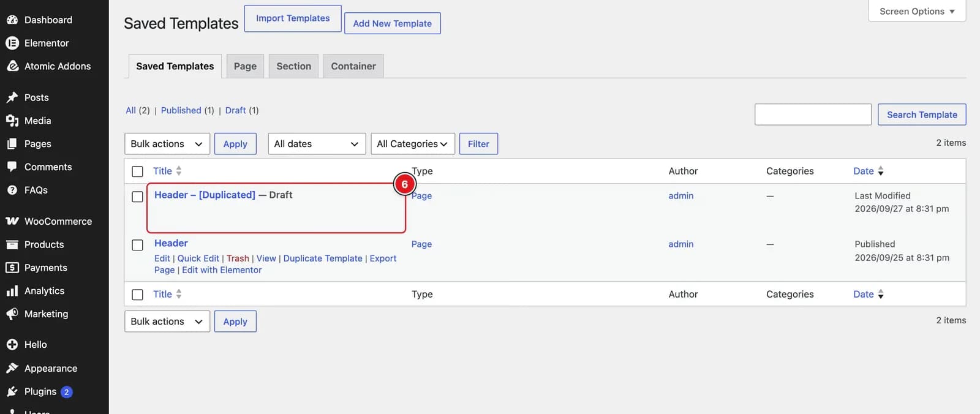Show All (2) templates filter

[x=138, y=110]
